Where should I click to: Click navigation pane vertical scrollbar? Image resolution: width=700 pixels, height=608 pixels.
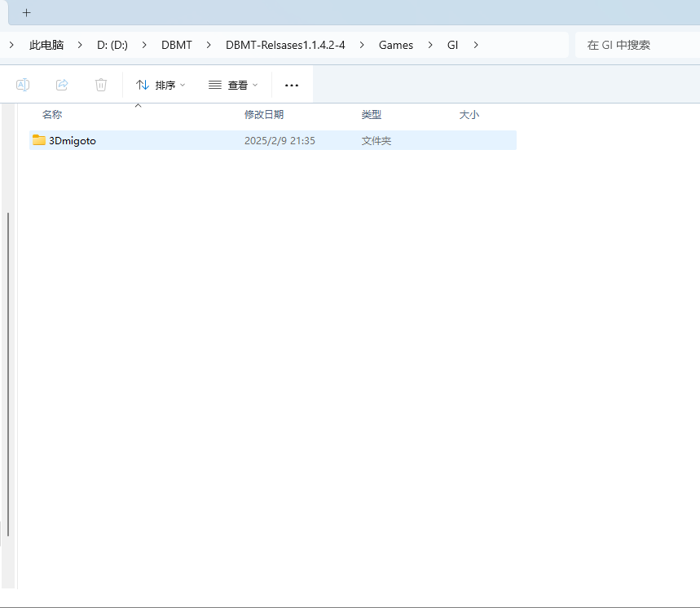[8, 374]
